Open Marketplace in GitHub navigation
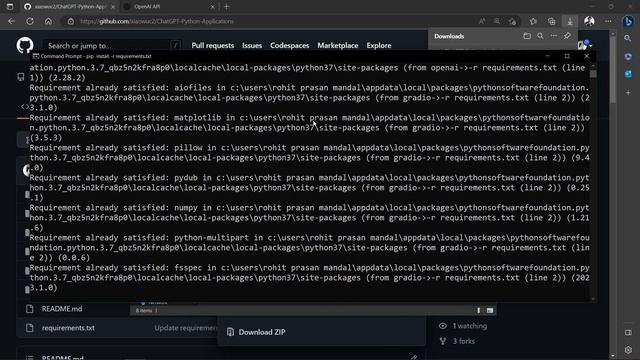 point(338,45)
